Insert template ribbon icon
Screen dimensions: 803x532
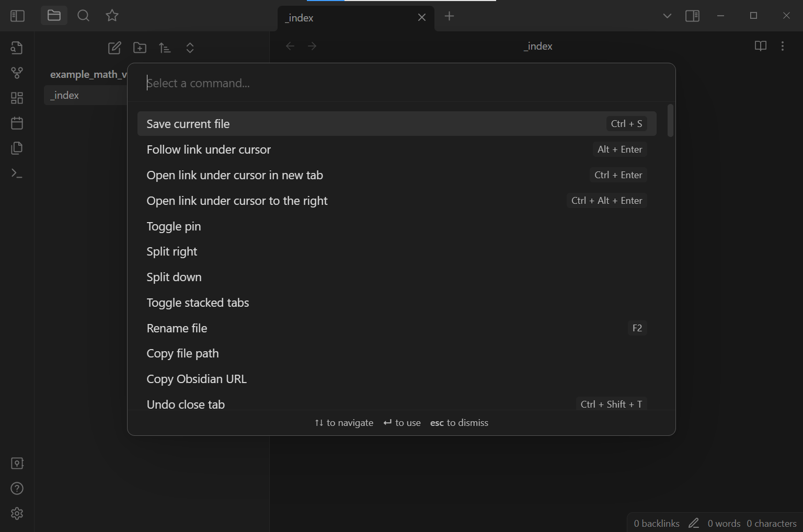point(17,148)
